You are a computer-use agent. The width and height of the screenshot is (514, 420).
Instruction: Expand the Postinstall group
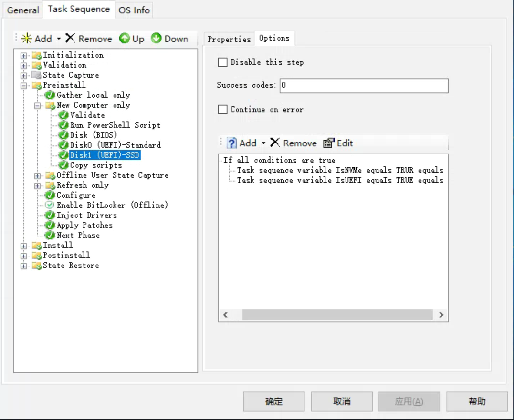click(23, 256)
